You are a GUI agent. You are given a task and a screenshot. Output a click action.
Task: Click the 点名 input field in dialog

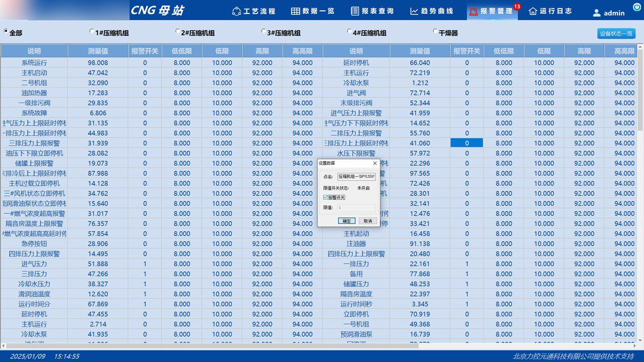356,177
